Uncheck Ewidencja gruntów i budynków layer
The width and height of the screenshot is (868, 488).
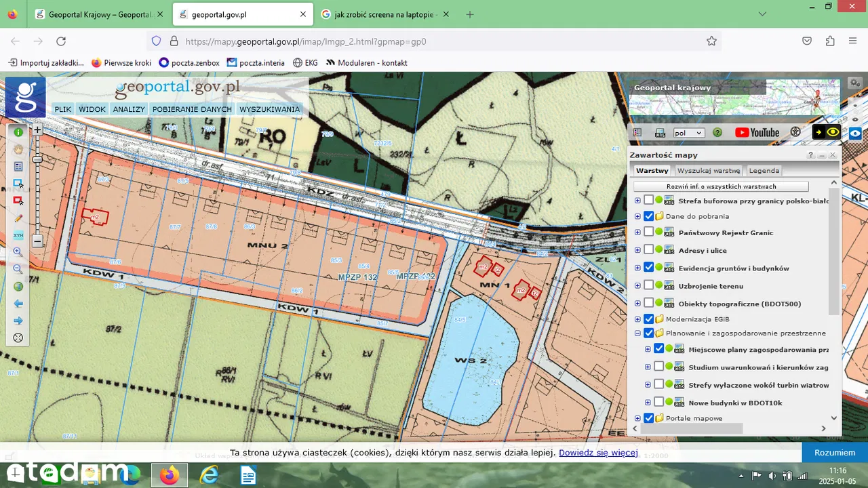click(649, 268)
